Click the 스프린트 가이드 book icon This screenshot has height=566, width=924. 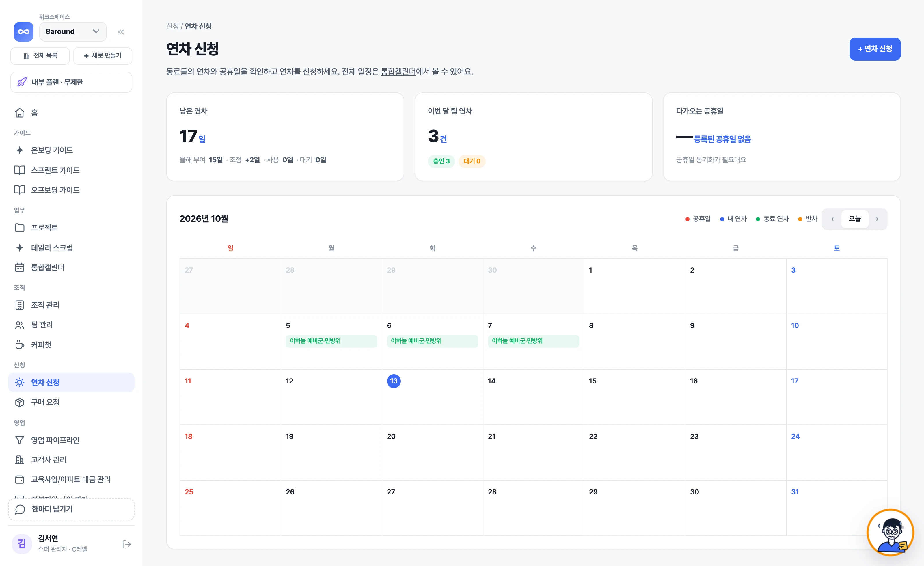(20, 170)
